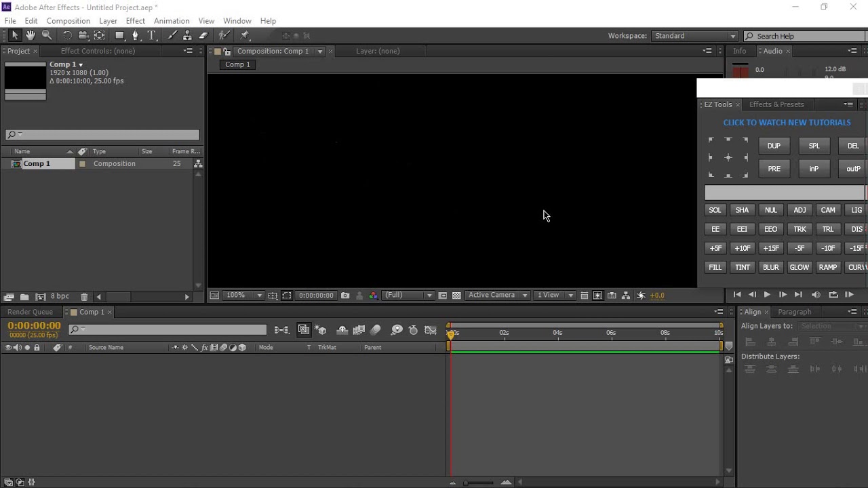Viewport: 868px width, 488px height.
Task: Play the RAM preview with Play button
Action: (767, 295)
